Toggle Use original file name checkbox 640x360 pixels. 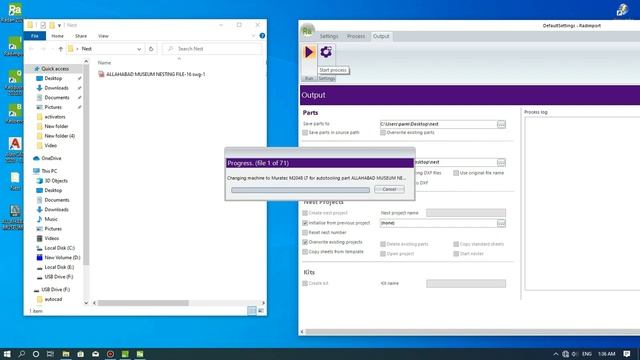point(456,173)
